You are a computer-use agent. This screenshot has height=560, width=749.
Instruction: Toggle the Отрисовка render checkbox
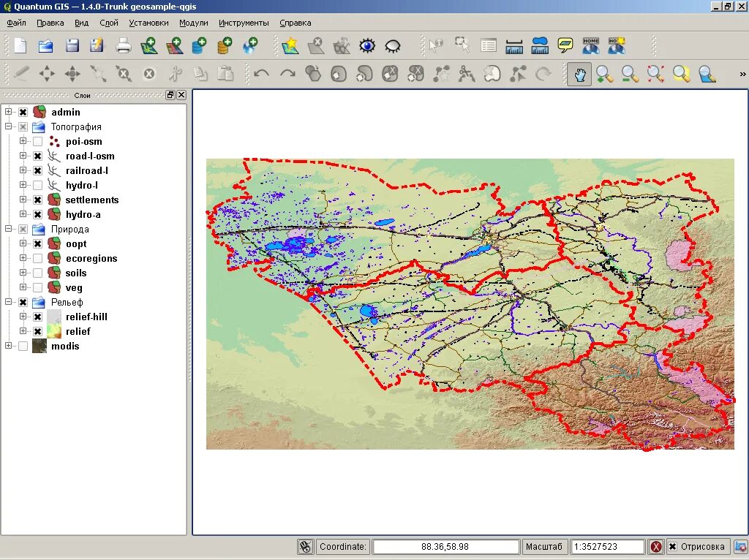(x=672, y=547)
